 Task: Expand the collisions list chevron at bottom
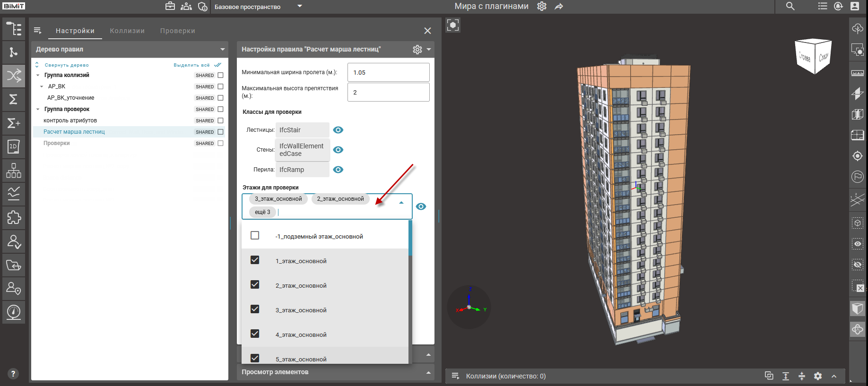(834, 376)
